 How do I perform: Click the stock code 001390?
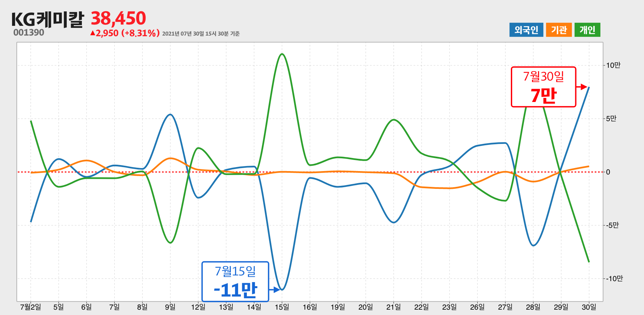pyautogui.click(x=29, y=33)
